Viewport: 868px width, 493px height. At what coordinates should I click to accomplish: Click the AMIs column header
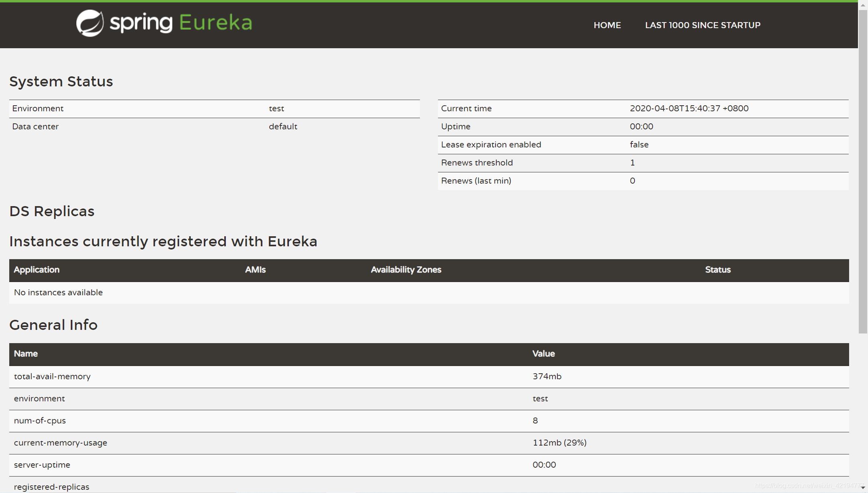tap(255, 270)
